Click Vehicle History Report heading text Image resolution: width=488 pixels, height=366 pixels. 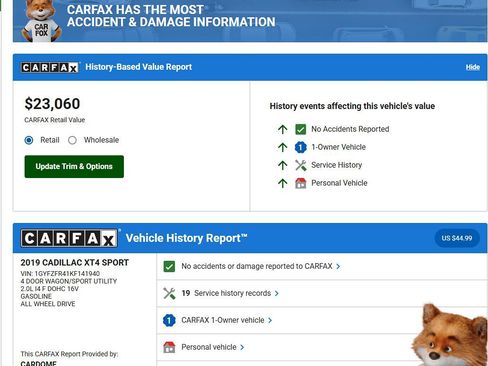187,238
